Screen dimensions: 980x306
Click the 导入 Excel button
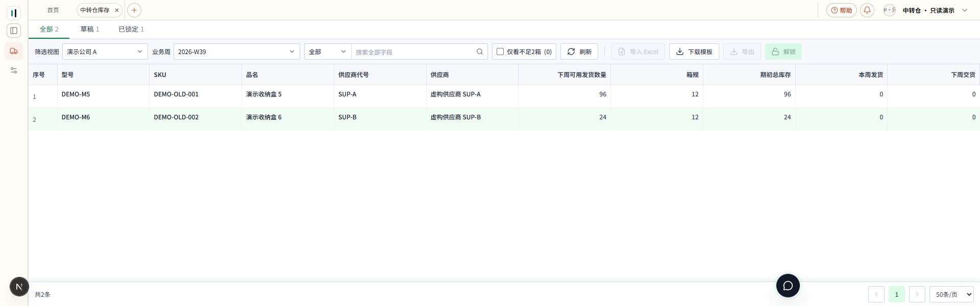pyautogui.click(x=638, y=52)
